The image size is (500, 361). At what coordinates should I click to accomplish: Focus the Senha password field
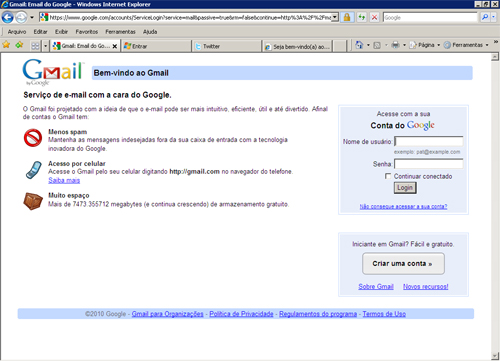tap(429, 164)
